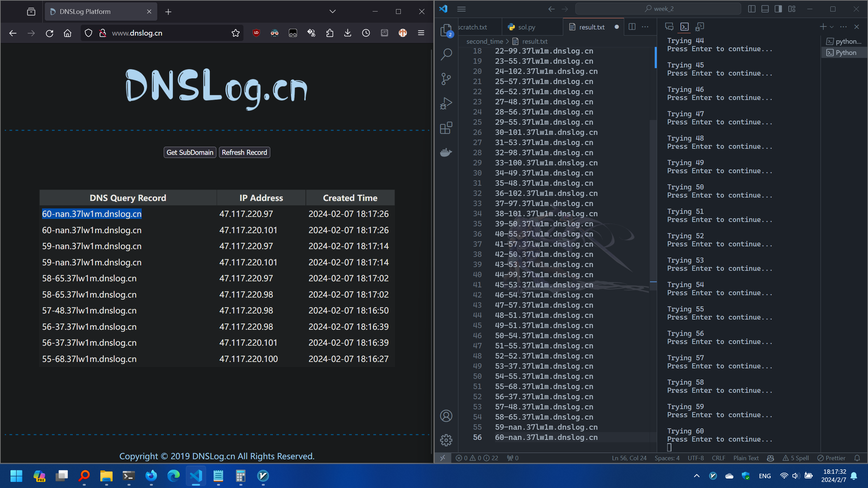Click the uBlock Origin extension icon
Viewport: 868px width, 488px height.
(x=256, y=33)
